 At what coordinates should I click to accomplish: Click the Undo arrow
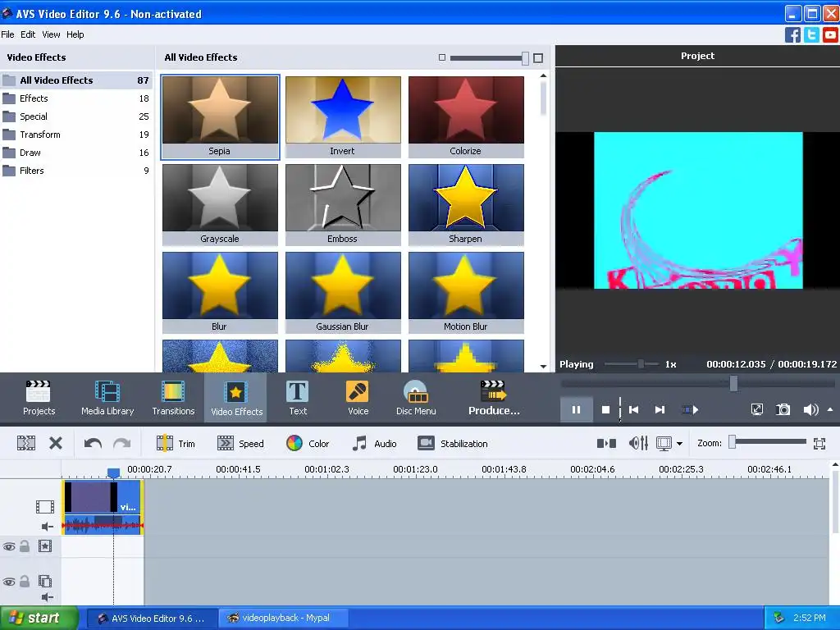(x=93, y=444)
